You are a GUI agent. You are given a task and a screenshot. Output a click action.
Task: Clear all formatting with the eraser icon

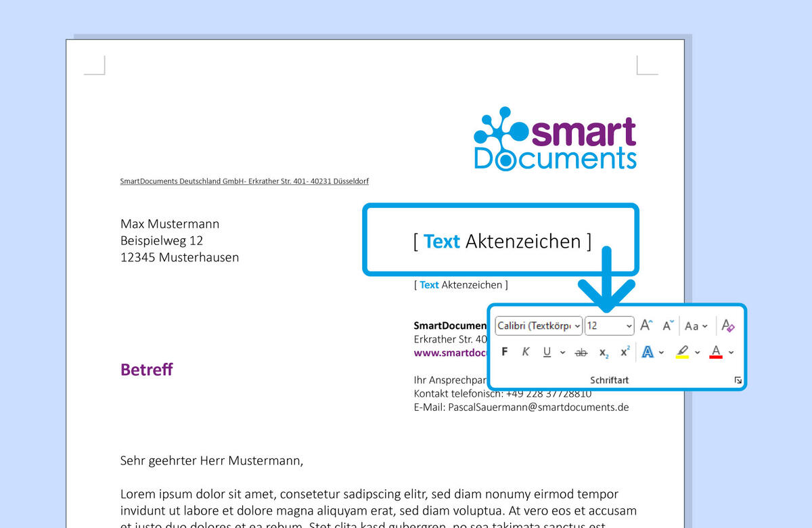tap(728, 326)
